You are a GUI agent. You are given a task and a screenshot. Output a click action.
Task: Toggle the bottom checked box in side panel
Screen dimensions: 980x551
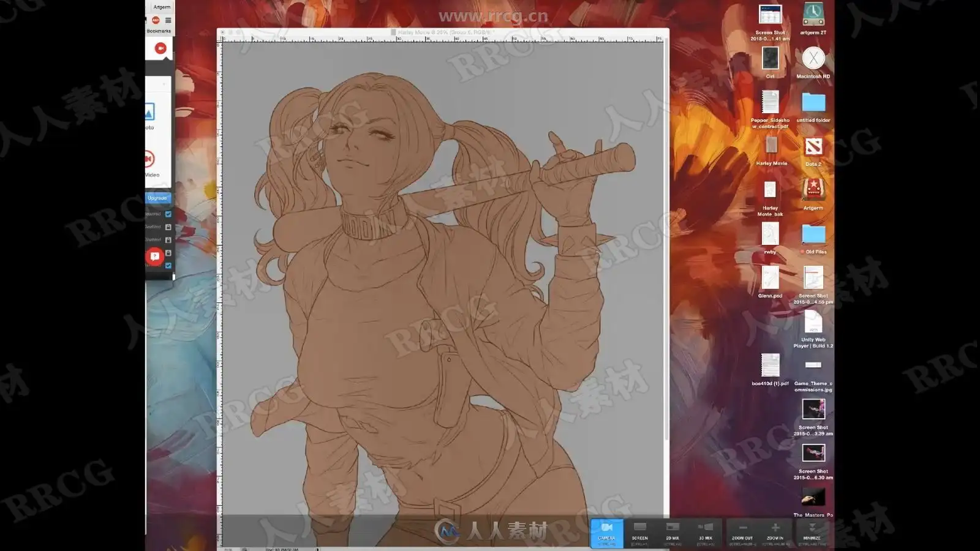[x=168, y=266]
